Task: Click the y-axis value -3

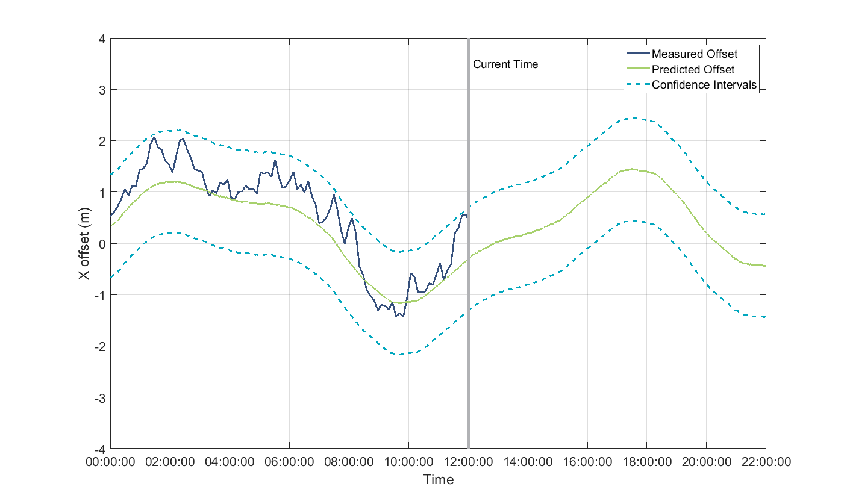Action: tap(101, 397)
